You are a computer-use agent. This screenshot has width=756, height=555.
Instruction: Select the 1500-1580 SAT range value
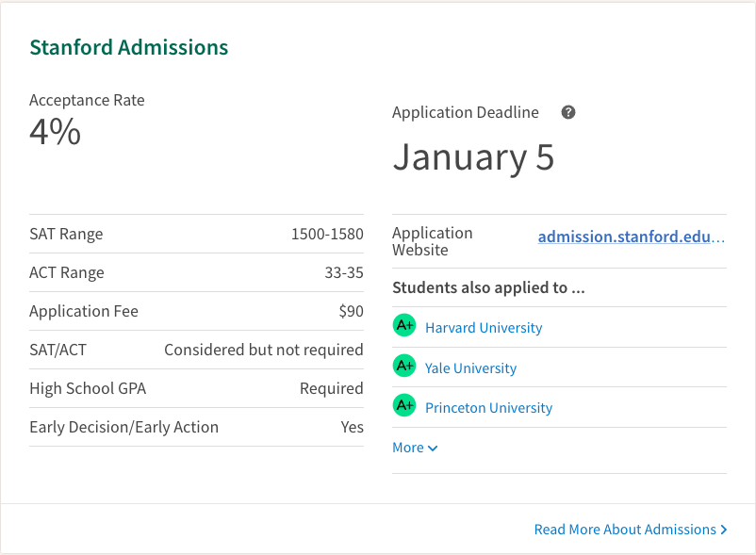coord(327,234)
